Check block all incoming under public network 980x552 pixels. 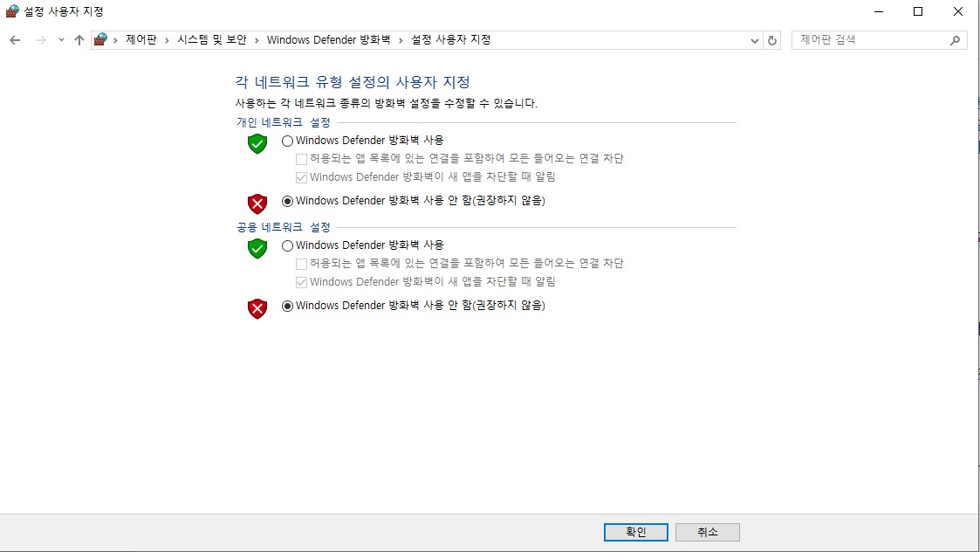click(x=301, y=264)
